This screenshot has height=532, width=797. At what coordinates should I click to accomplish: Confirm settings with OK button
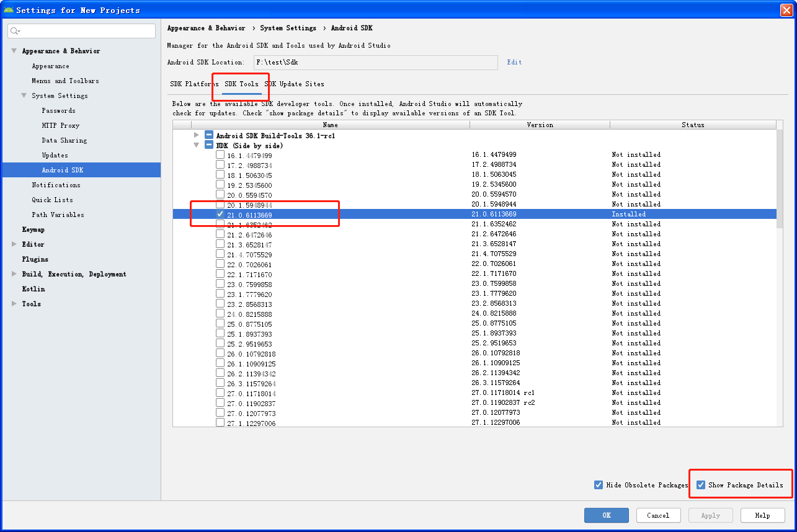pos(607,515)
